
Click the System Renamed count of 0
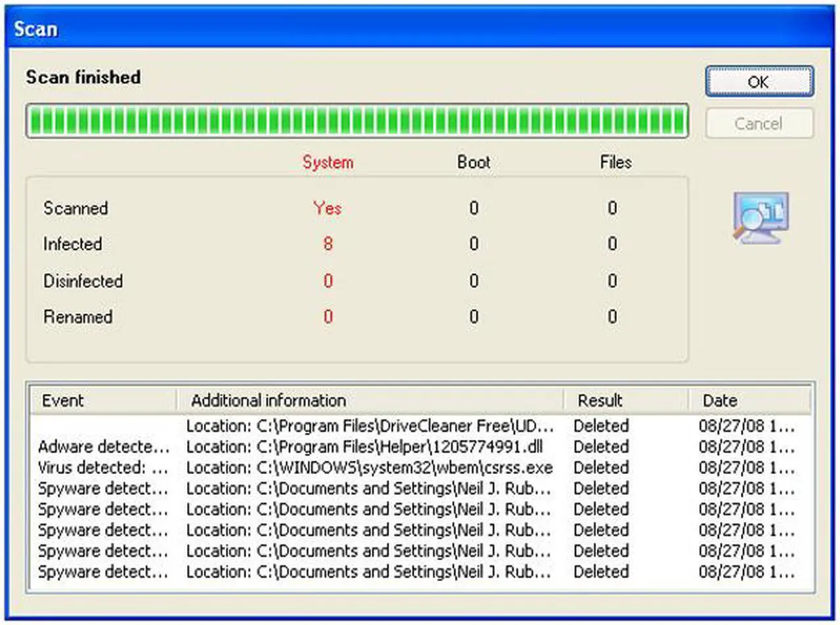pos(327,317)
